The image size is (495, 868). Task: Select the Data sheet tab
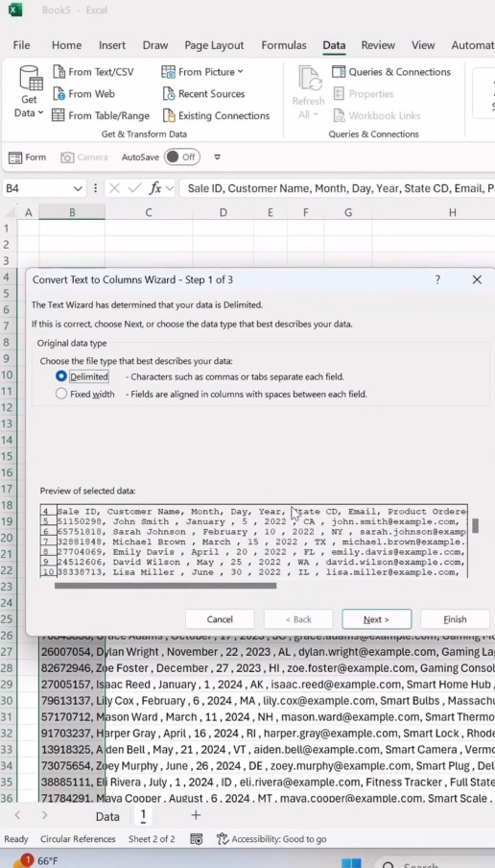107,817
